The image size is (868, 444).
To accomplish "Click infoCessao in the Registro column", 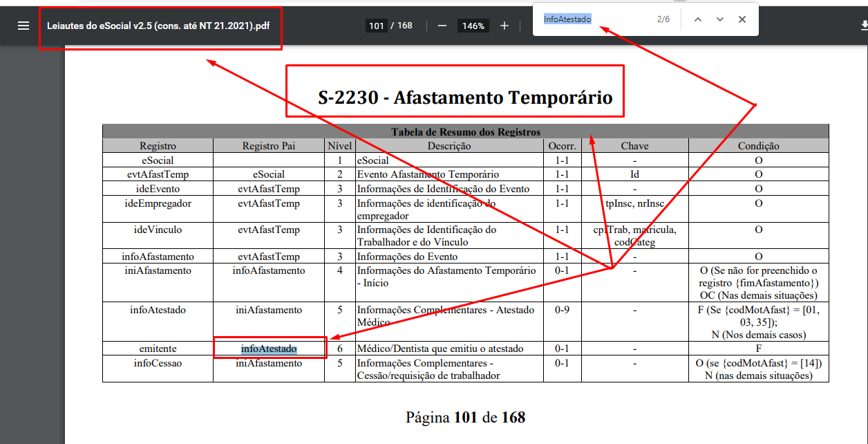I will [158, 362].
